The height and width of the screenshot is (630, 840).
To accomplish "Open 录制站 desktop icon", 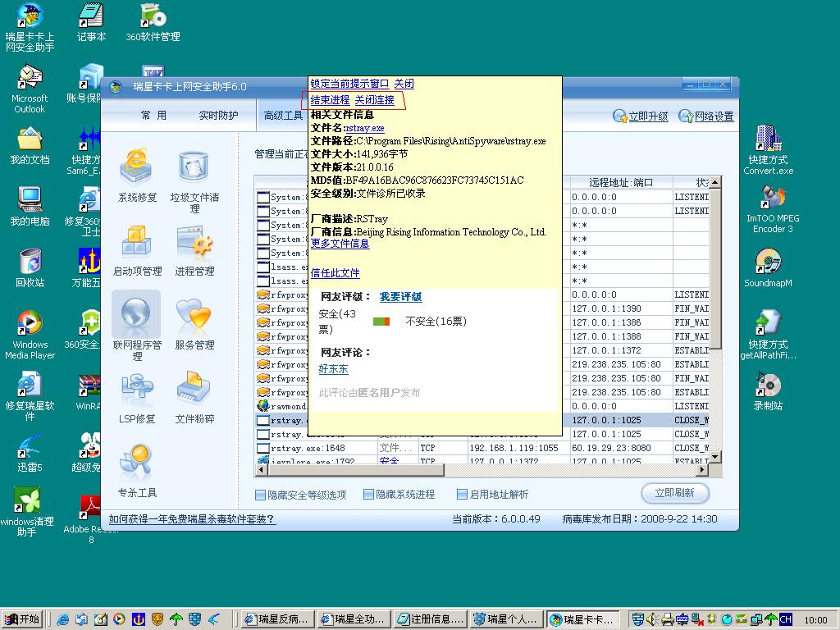I will 768,385.
